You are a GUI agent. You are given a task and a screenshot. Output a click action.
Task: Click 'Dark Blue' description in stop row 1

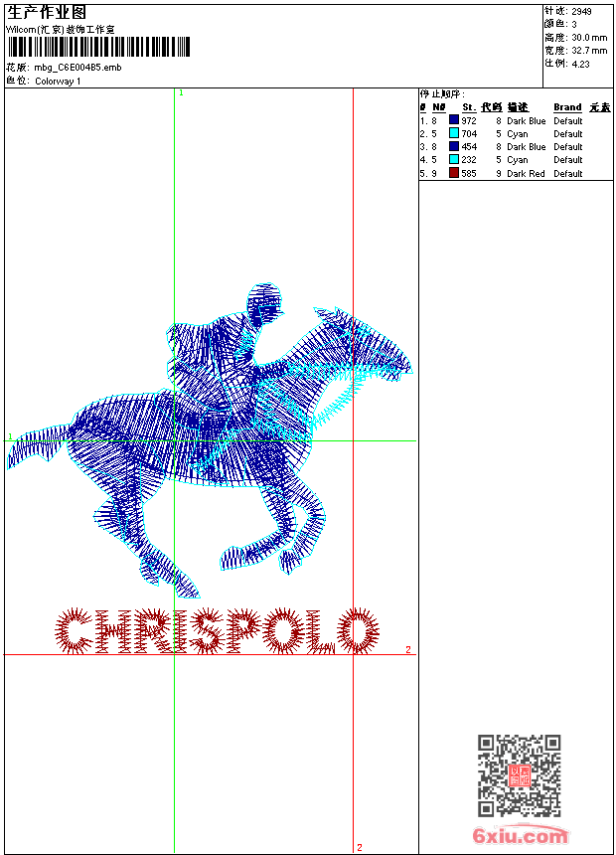[x=526, y=120]
